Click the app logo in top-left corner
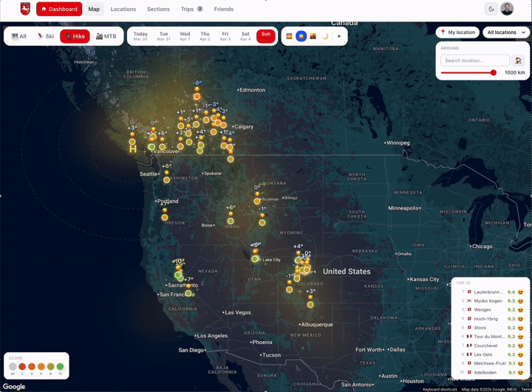Screen dimensions: 532x392 pos(25,9)
